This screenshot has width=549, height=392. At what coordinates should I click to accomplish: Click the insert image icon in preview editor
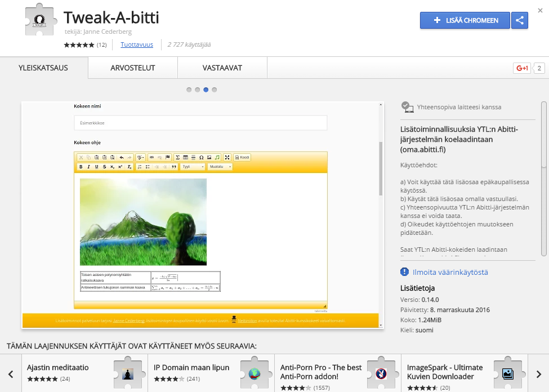click(209, 157)
